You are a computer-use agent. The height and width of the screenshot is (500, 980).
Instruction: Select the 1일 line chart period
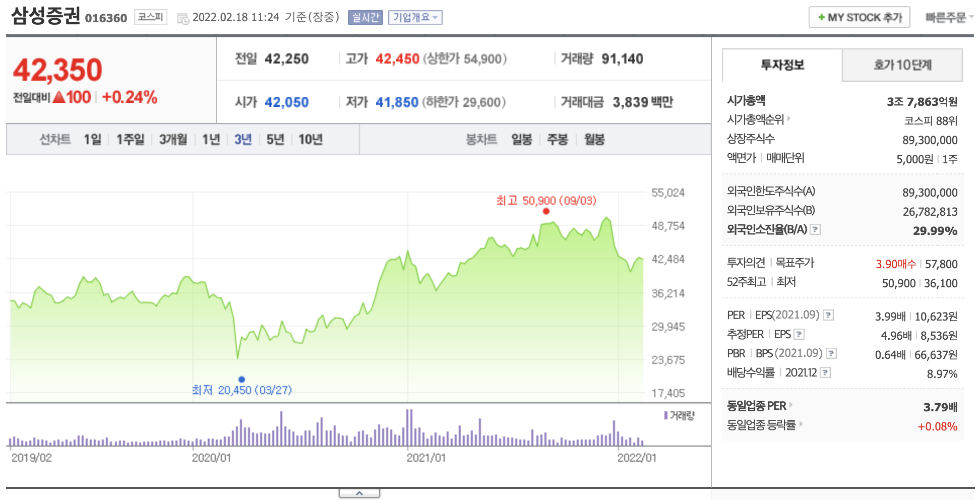[93, 139]
